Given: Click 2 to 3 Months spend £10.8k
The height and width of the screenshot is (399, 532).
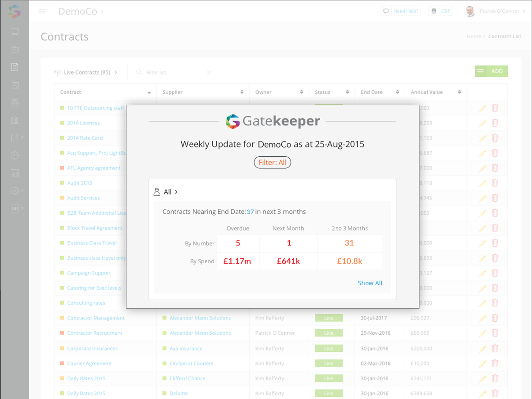Looking at the screenshot, I should tap(349, 261).
